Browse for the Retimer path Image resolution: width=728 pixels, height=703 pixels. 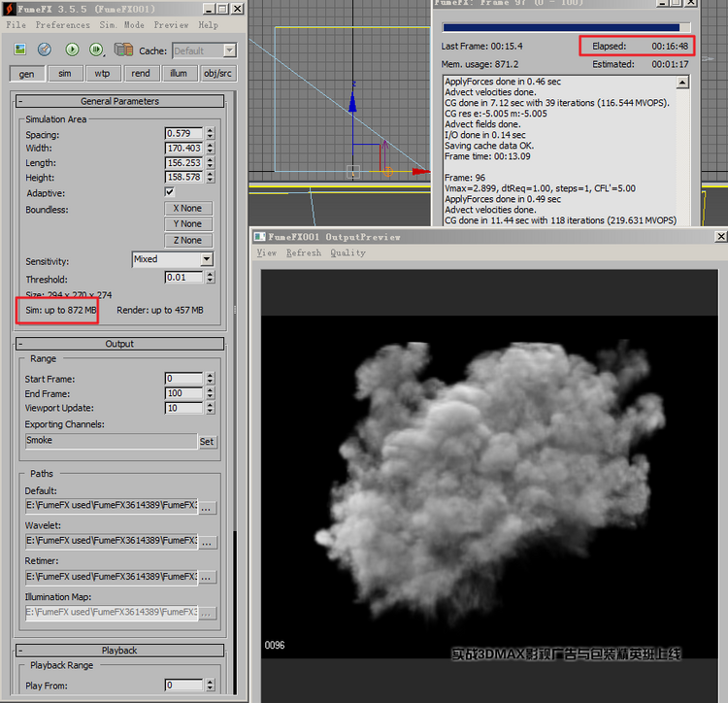(x=207, y=578)
